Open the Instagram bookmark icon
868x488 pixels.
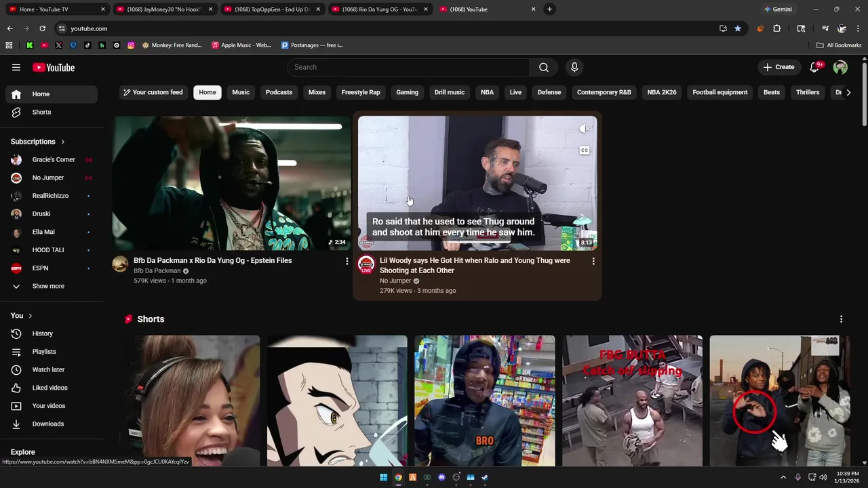click(x=131, y=45)
